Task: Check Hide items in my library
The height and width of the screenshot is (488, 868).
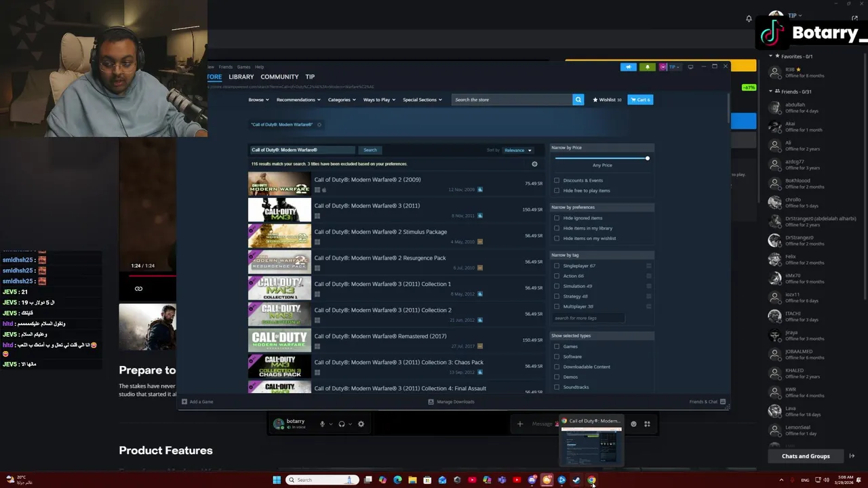Action: 557,228
